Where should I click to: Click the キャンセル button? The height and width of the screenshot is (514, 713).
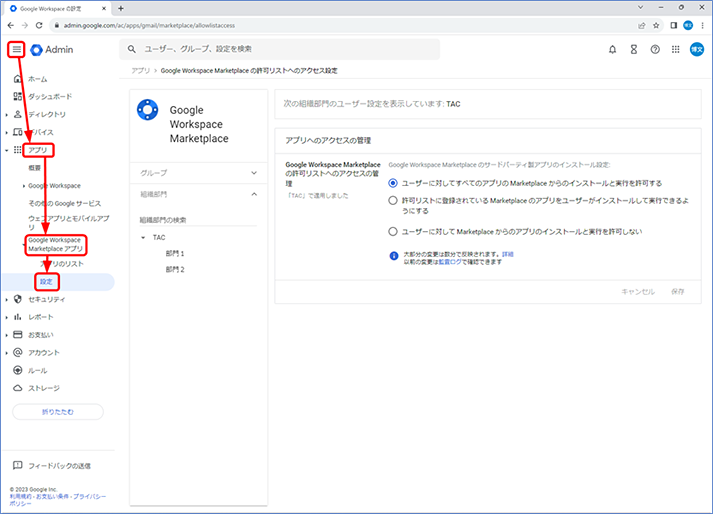(638, 292)
